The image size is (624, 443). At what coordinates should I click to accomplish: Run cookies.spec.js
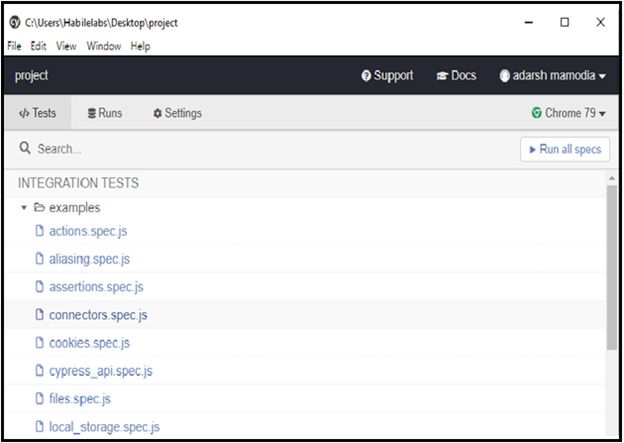[90, 343]
